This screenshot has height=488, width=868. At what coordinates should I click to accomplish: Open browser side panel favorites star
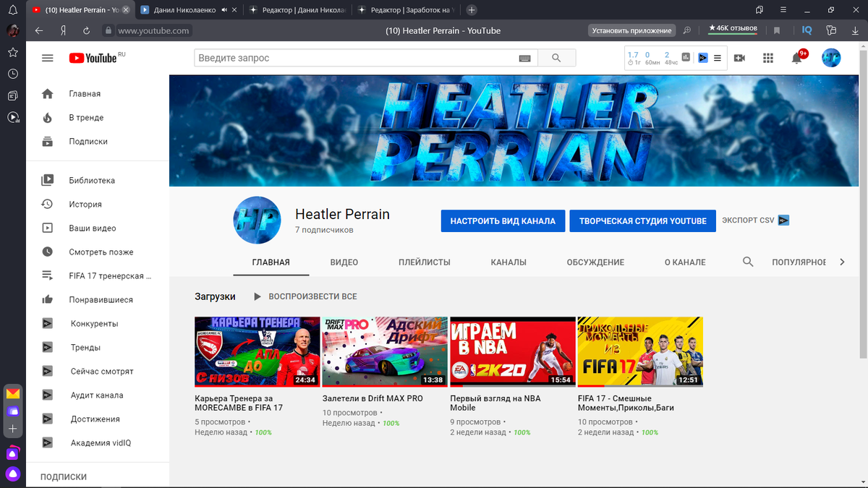tap(13, 53)
